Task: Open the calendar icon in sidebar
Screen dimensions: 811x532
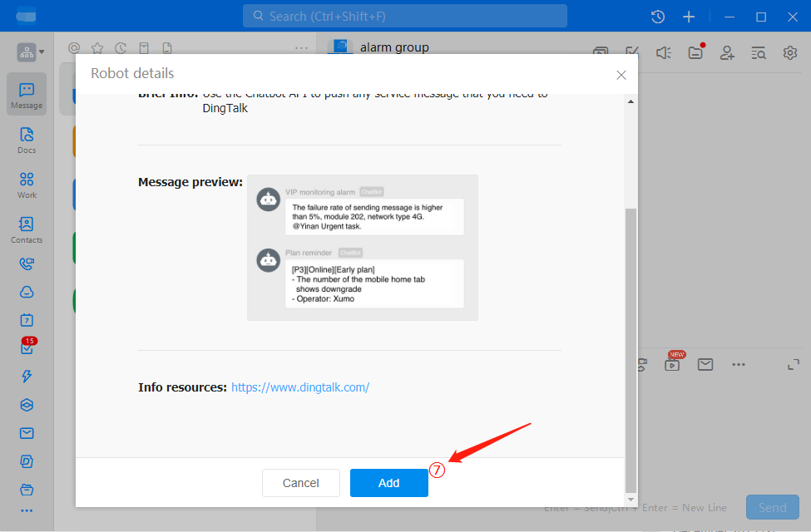Action: [27, 320]
